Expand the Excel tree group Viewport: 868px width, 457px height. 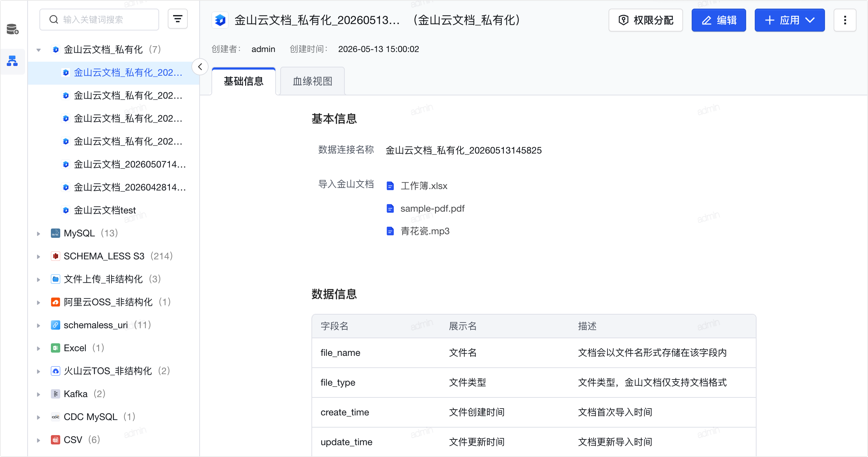[38, 348]
